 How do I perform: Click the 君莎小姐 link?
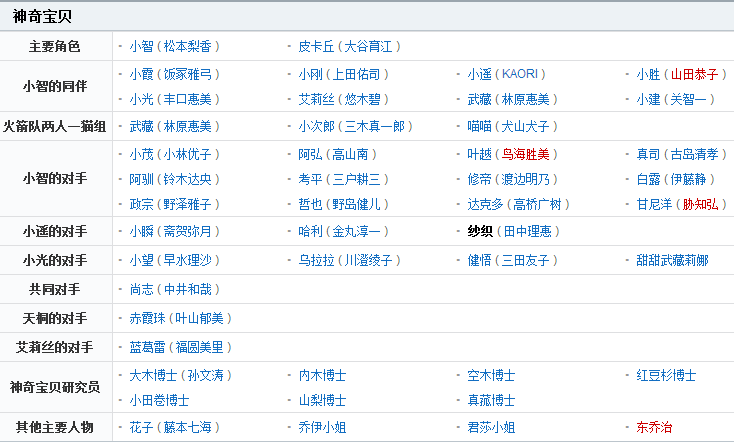(491, 428)
